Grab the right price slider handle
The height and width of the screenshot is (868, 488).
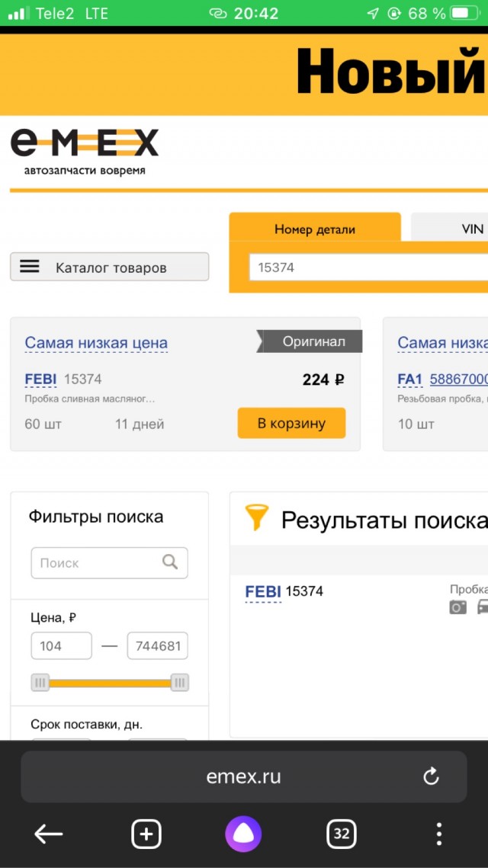point(179,683)
